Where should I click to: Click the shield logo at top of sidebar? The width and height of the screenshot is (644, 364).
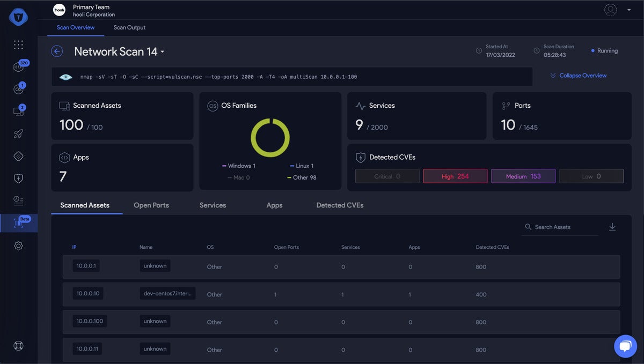coord(18,17)
